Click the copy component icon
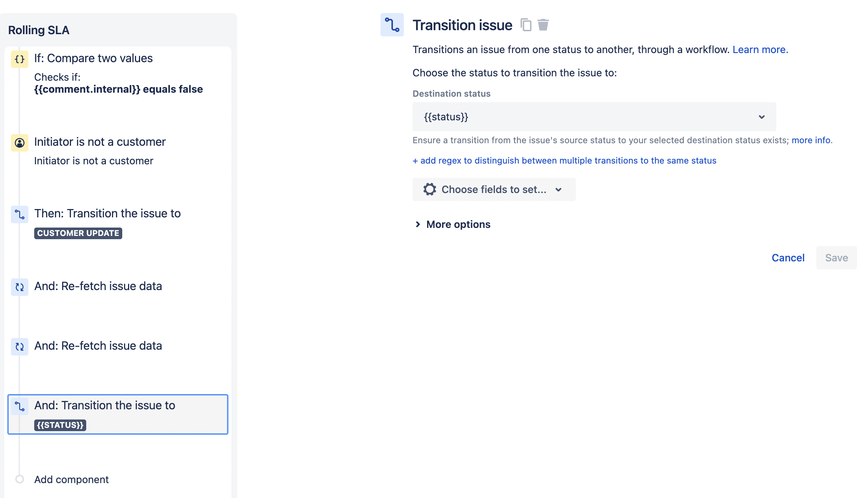Image resolution: width=868 pixels, height=498 pixels. (x=526, y=25)
